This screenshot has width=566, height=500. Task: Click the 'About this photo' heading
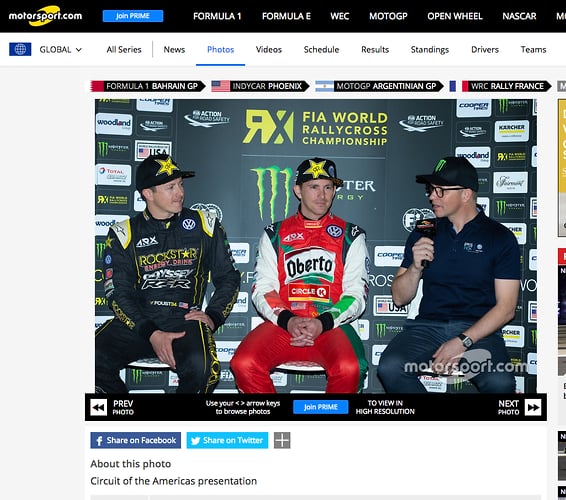(x=131, y=464)
